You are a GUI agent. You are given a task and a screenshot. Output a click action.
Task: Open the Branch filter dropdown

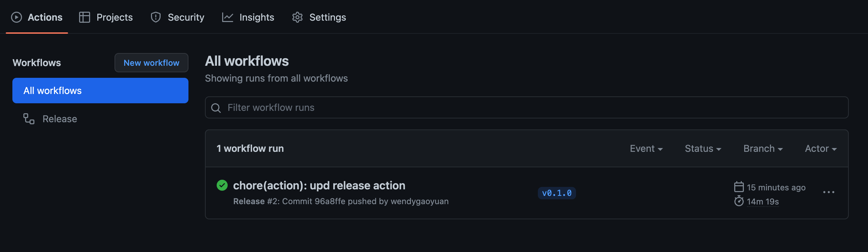point(763,149)
